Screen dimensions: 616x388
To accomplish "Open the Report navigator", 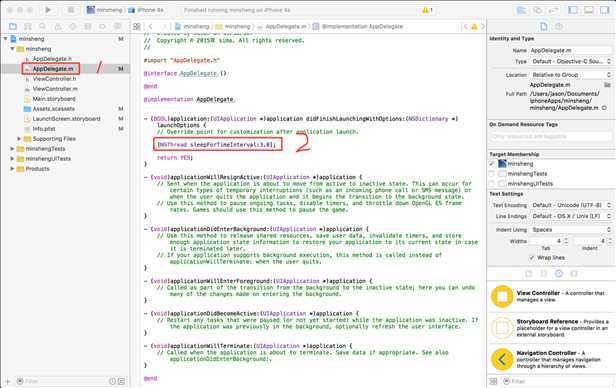I will pos(117,26).
